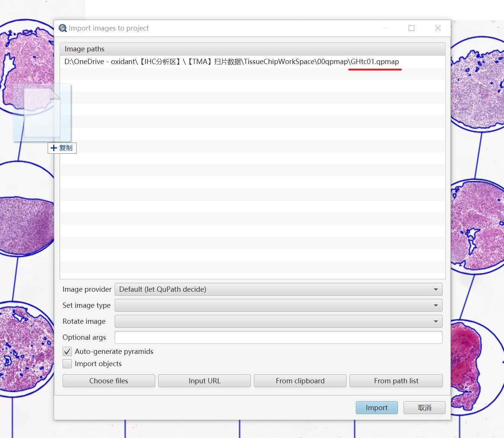Minimize the Import images dialog window

386,28
